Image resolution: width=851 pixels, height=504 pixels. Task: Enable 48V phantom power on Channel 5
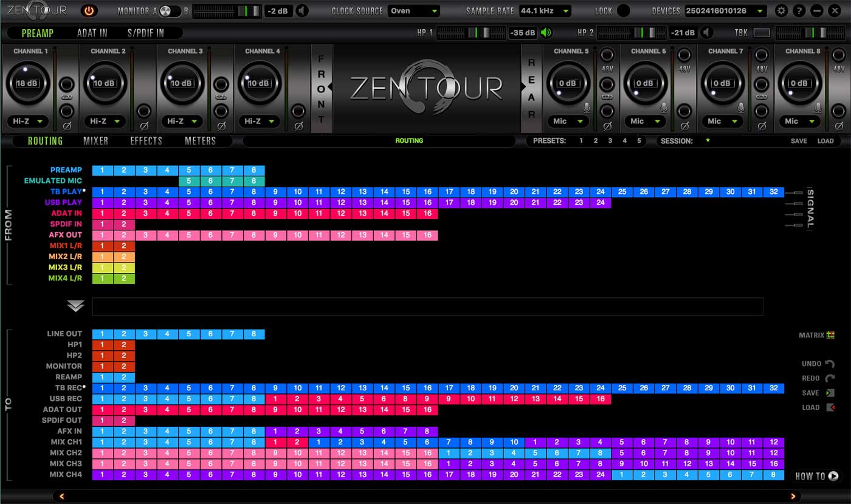tap(607, 55)
